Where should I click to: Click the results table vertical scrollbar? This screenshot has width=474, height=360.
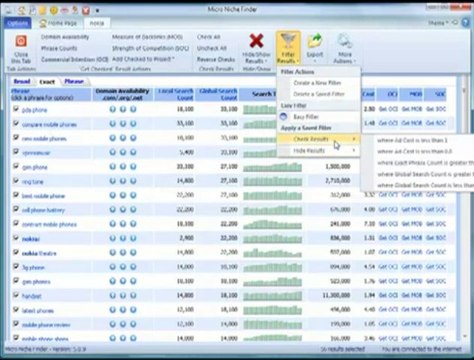pos(465,213)
